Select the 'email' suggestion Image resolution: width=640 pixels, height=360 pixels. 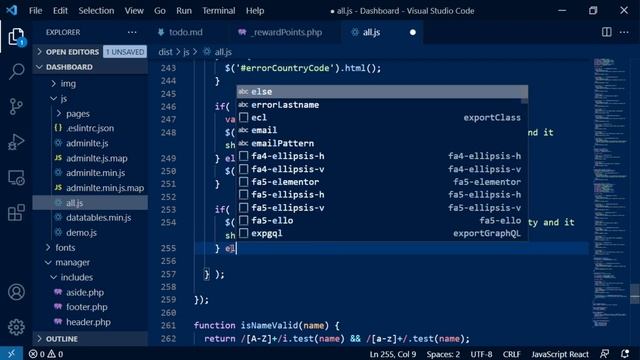pyautogui.click(x=382, y=130)
